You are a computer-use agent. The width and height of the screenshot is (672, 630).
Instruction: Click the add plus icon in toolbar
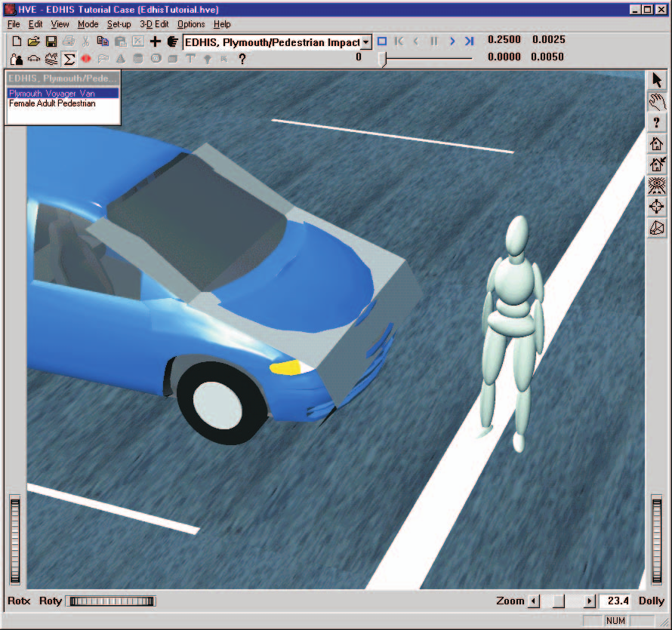coord(155,41)
